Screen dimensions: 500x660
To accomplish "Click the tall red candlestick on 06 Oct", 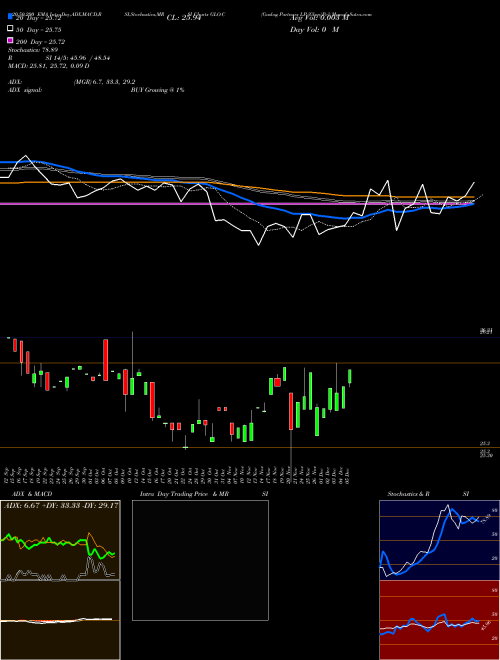I will point(106,360).
